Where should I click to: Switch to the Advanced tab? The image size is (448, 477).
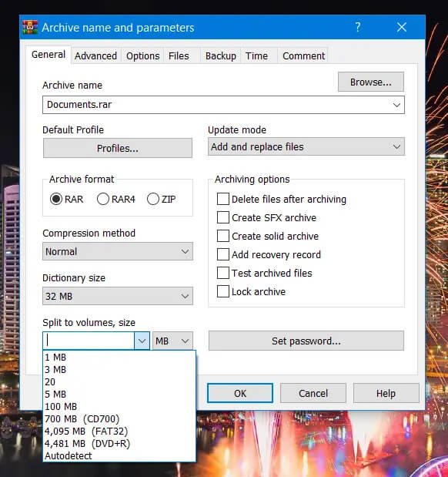tap(95, 56)
